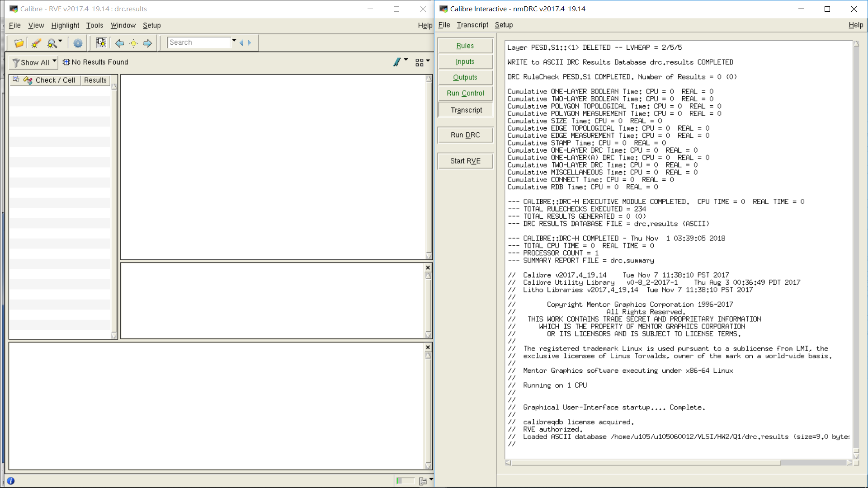
Task: Click the Start RVE button
Action: (465, 161)
